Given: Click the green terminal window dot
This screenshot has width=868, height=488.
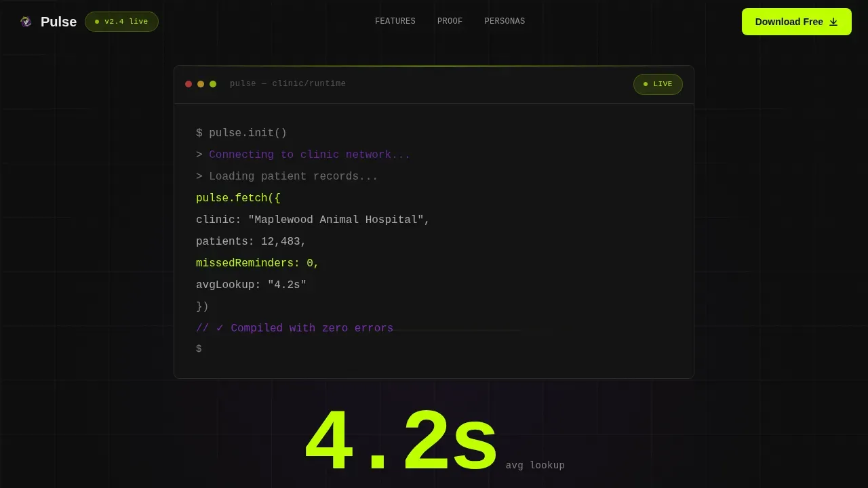Looking at the screenshot, I should [213, 84].
